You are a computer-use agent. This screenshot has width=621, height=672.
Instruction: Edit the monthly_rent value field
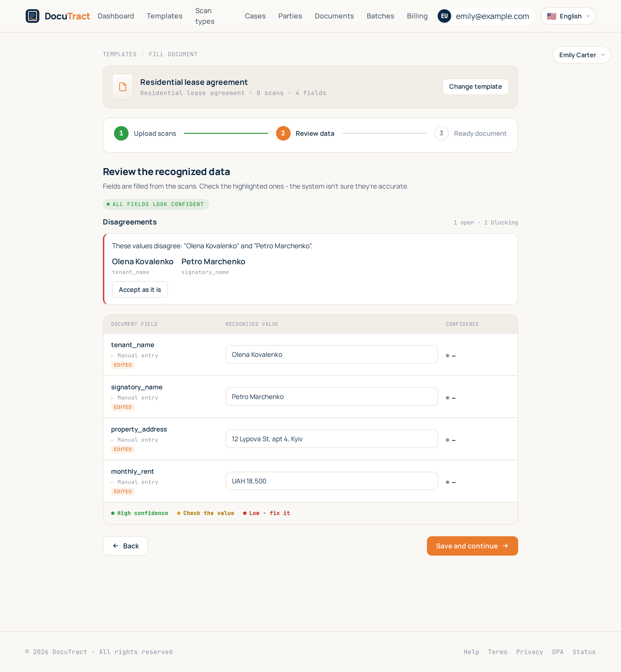click(332, 481)
